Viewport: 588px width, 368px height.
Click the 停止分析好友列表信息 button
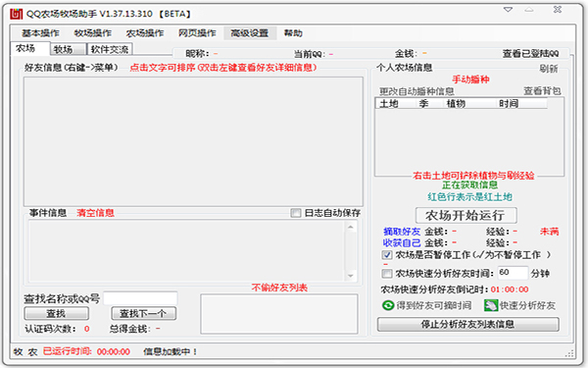click(467, 325)
